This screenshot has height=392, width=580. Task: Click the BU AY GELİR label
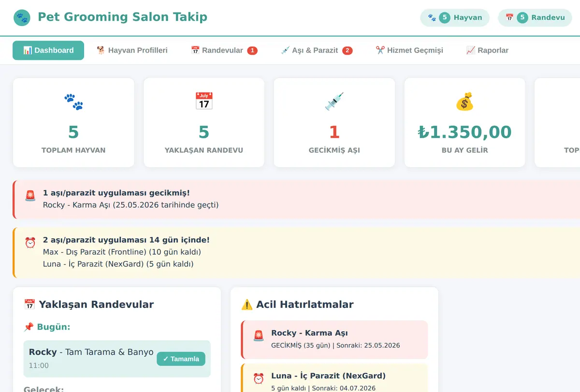(464, 150)
